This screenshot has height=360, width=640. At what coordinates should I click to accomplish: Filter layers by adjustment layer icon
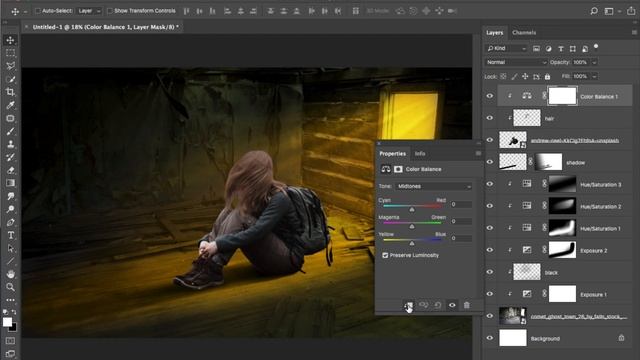point(549,49)
